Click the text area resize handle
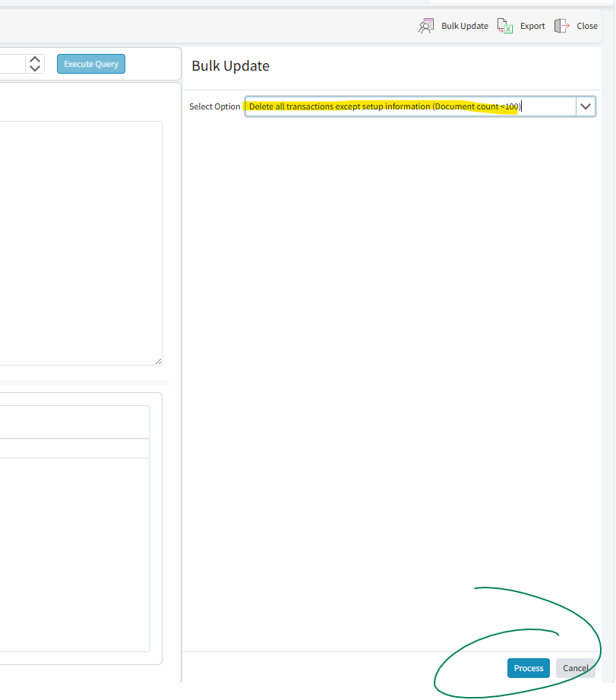Screen dimensions: 616x700 [x=158, y=361]
